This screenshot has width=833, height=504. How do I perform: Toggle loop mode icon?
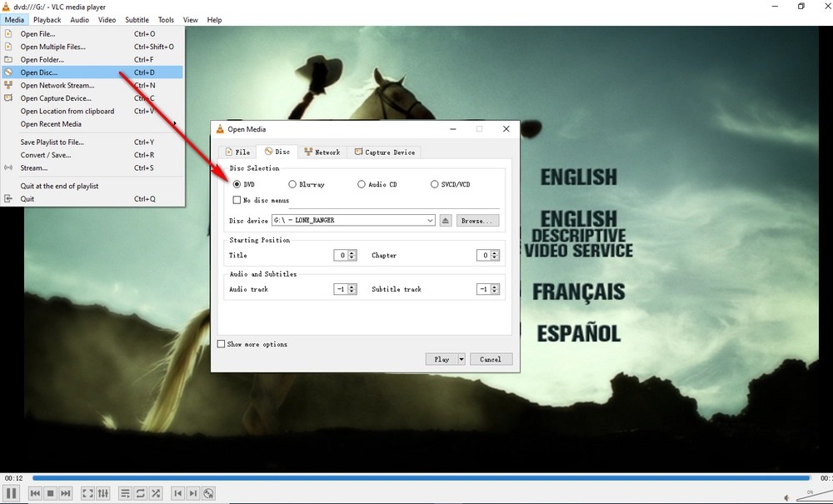(x=140, y=493)
